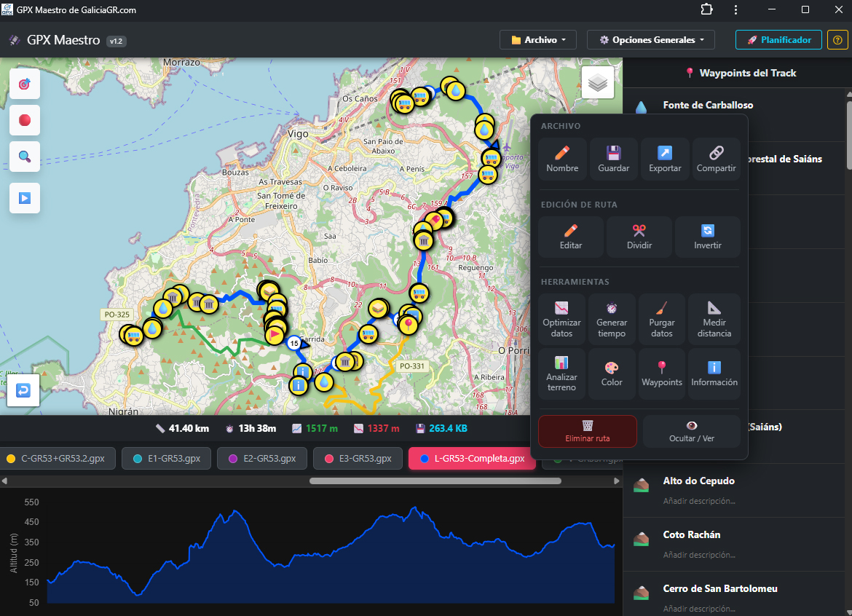Open the route Color picker tool
This screenshot has height=616, width=852.
coord(612,374)
